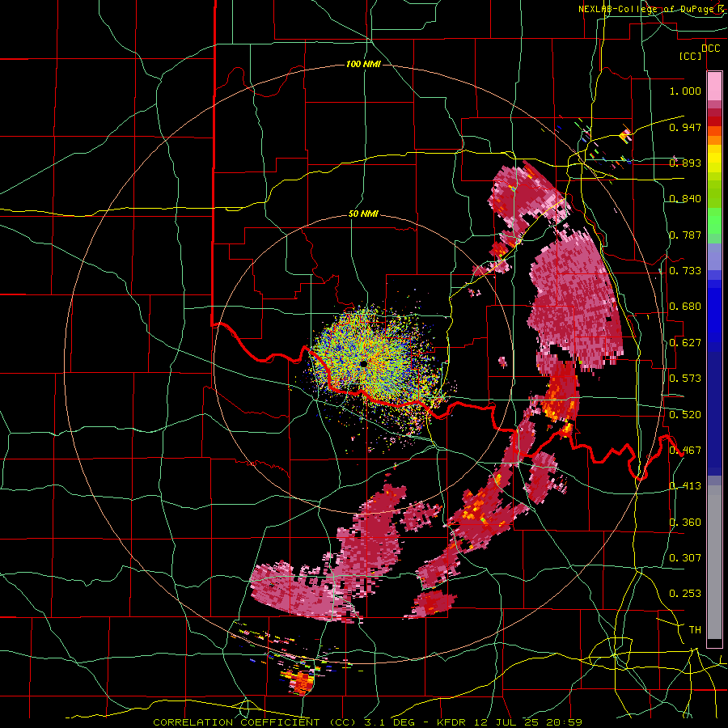Select the 0.520 scale value
The height and width of the screenshot is (728, 728).
click(x=685, y=415)
